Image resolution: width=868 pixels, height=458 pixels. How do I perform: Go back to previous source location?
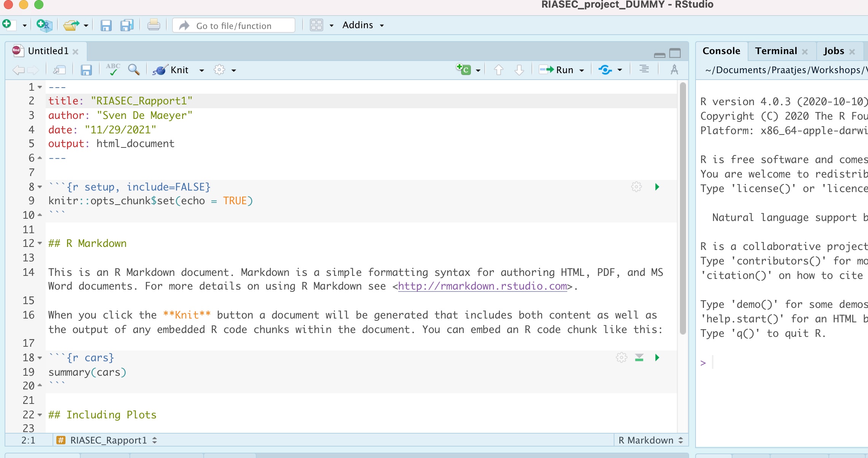18,70
